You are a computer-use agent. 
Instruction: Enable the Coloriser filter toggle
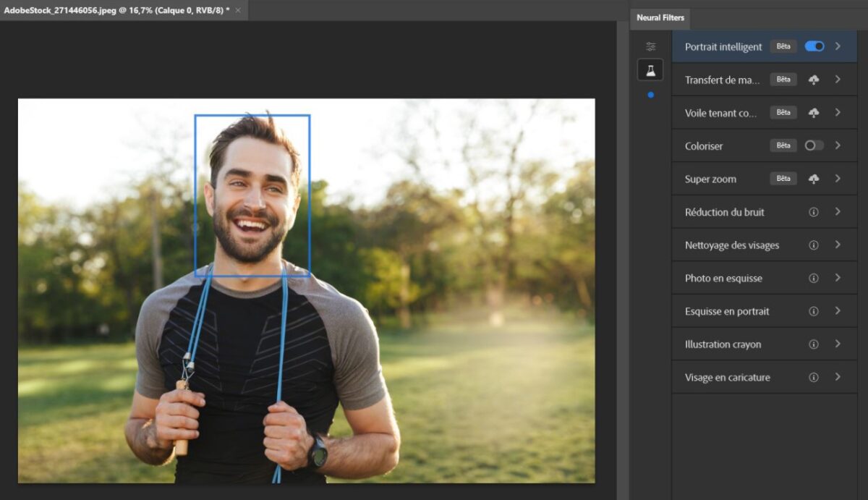pos(814,145)
